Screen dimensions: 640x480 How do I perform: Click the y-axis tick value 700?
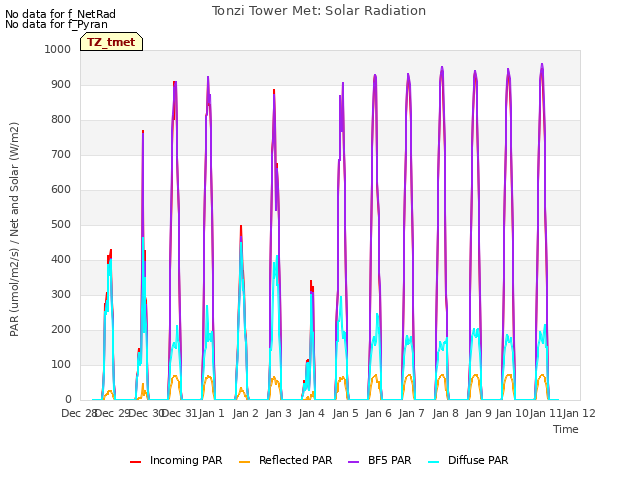[x=61, y=155]
